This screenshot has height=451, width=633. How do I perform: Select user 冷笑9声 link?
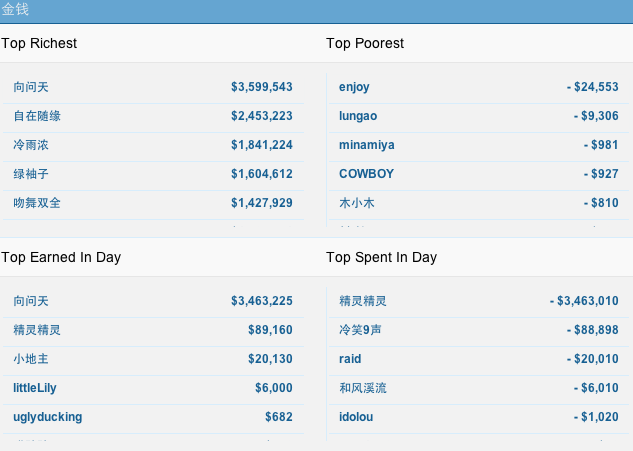coord(361,330)
